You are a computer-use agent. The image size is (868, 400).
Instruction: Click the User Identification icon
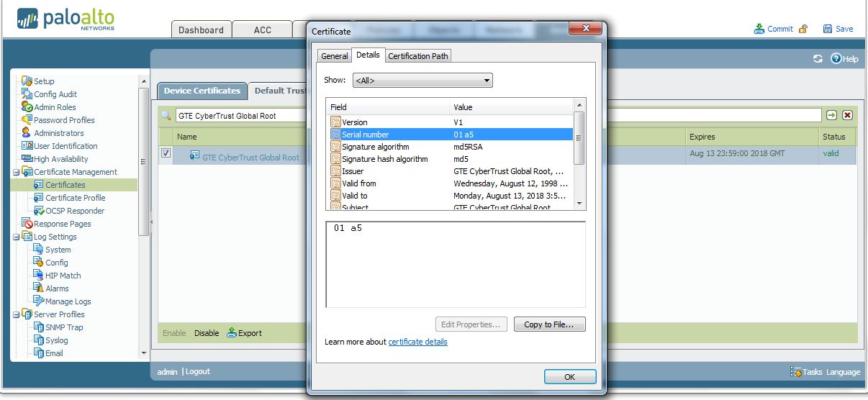coord(27,146)
